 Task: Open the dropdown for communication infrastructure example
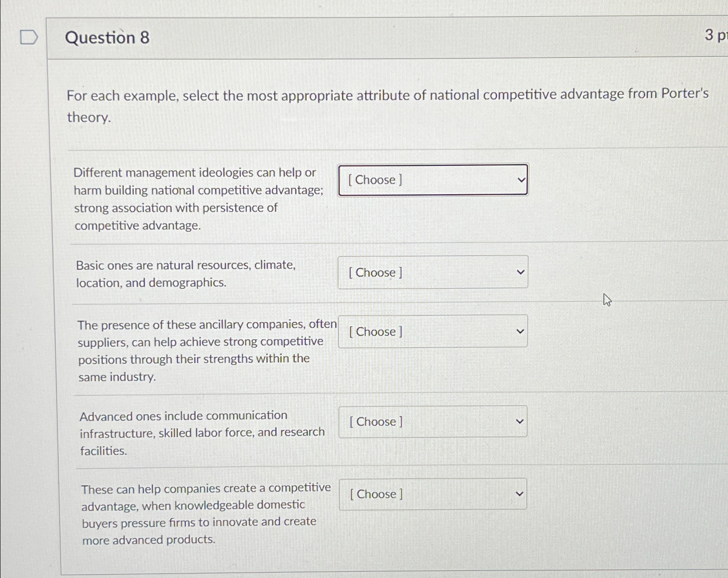[432, 421]
